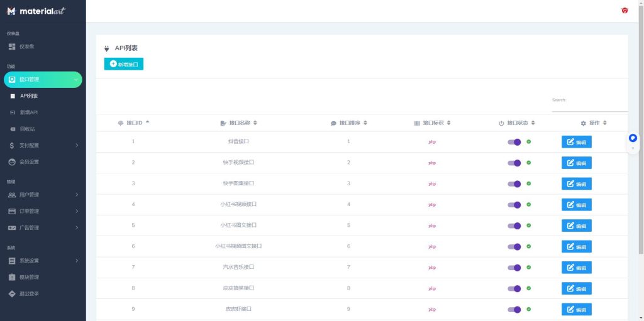This screenshot has height=321, width=644.
Task: Toggle the 皮皮搞笑接口 status switch
Action: click(x=514, y=288)
